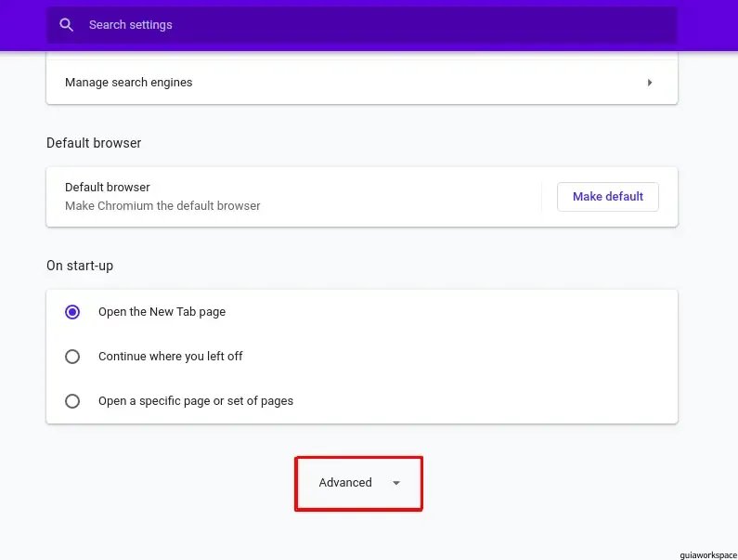Screen dimensions: 738x560
Task: Click the Default browser row title
Action: (x=108, y=187)
